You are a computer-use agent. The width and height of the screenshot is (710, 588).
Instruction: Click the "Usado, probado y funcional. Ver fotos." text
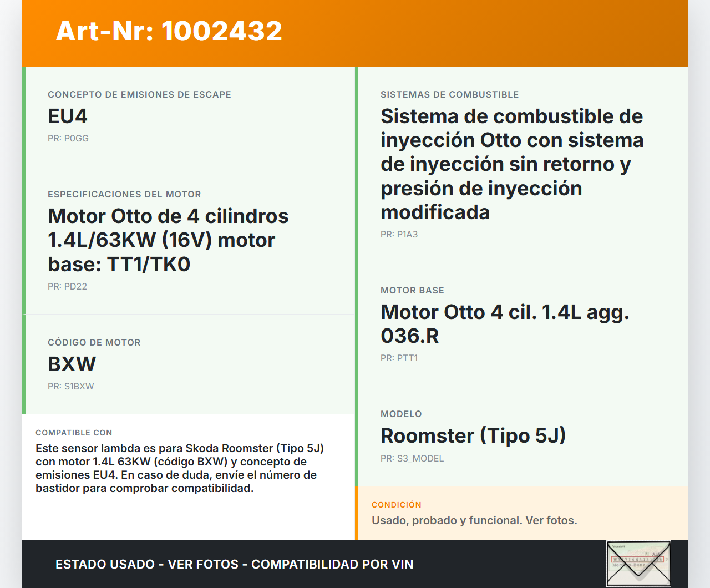(x=474, y=520)
